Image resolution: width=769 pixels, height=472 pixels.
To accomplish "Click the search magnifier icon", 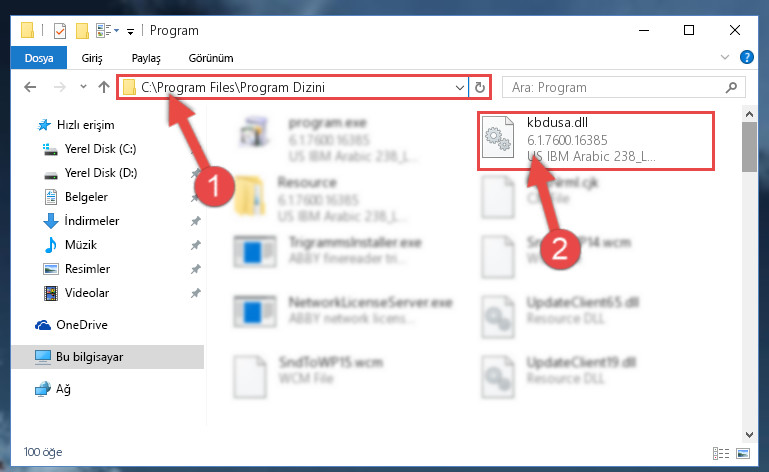I will click(x=731, y=87).
